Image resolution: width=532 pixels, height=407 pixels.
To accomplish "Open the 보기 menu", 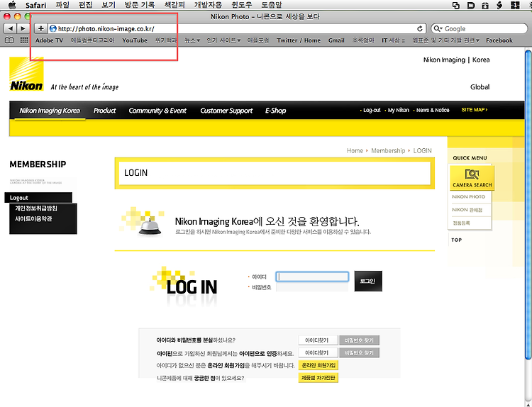I will coord(109,5).
